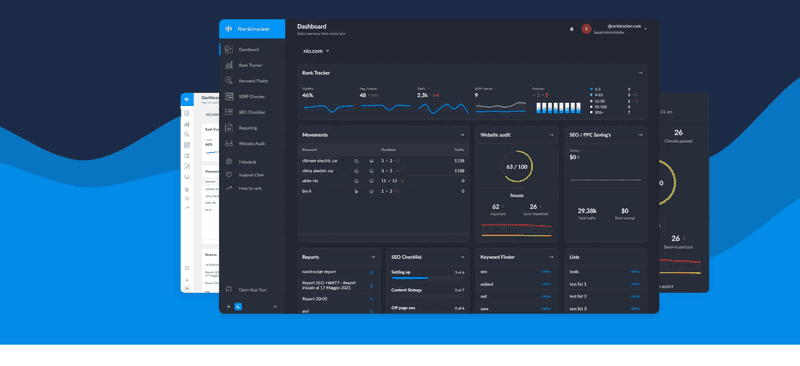Viewport: 800px width, 366px height.
Task: Select Helpdesk in the sidebar
Action: [247, 162]
